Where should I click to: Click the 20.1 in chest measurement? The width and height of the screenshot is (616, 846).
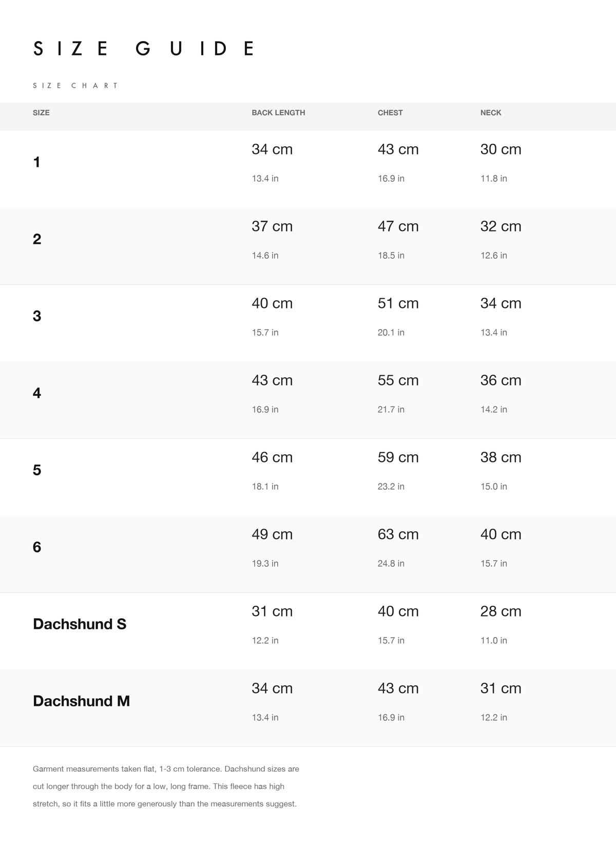tap(391, 333)
